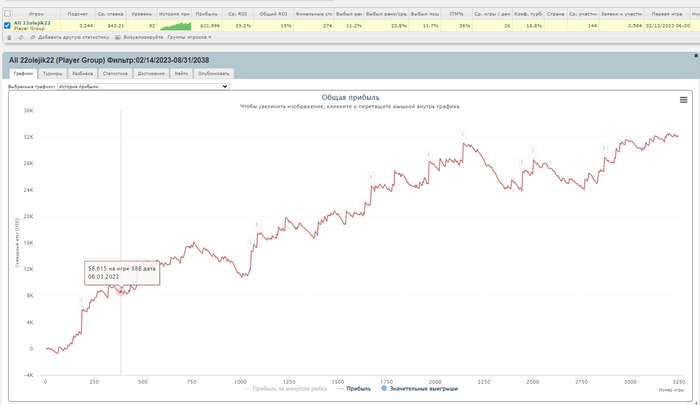Click the '23.2%' average ROI cell
The width and height of the screenshot is (700, 405).
pos(238,26)
